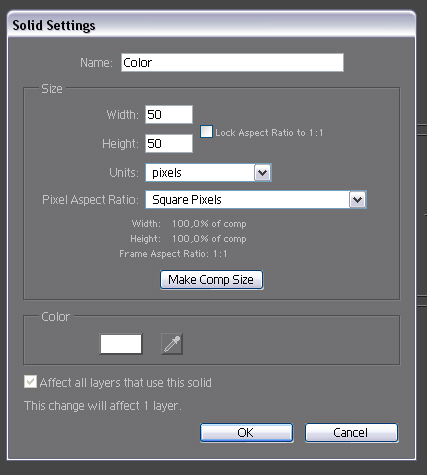
Task: Click the Lock Aspect Ratio label text
Action: click(269, 133)
